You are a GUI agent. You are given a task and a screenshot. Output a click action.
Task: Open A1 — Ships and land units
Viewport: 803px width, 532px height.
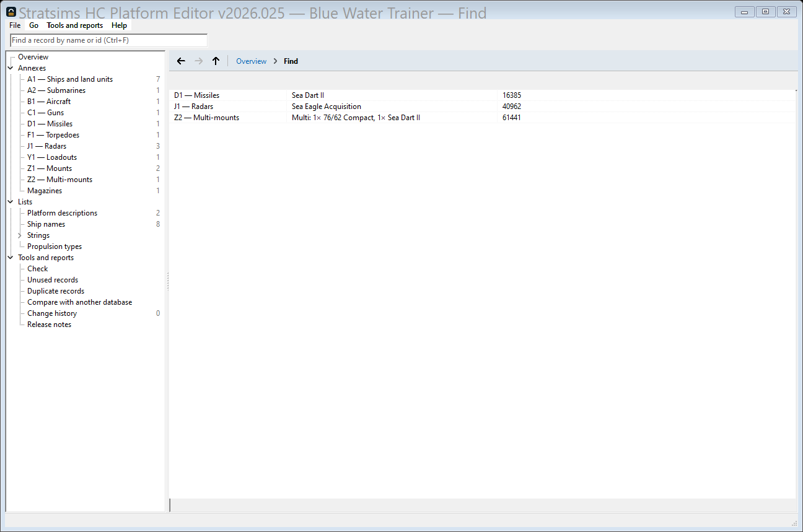(x=70, y=79)
